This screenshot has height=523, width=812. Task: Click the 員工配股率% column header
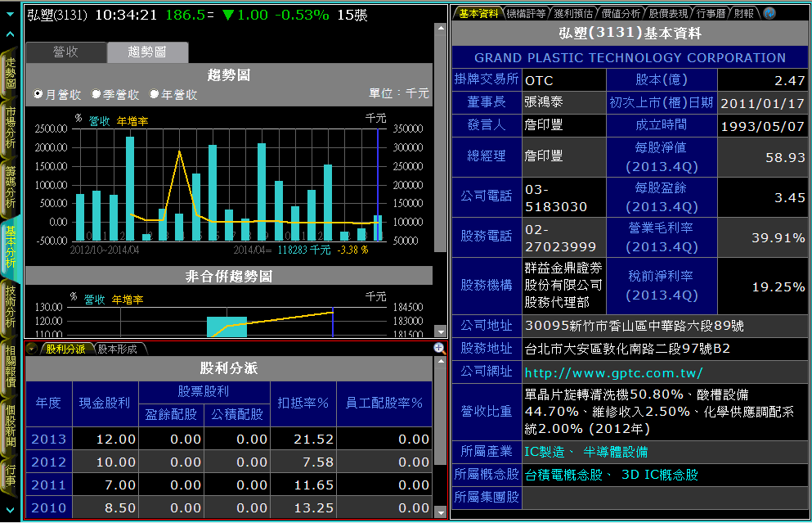click(384, 404)
